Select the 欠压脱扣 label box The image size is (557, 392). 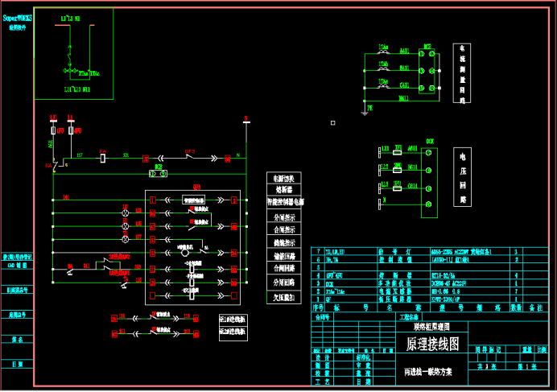(283, 297)
